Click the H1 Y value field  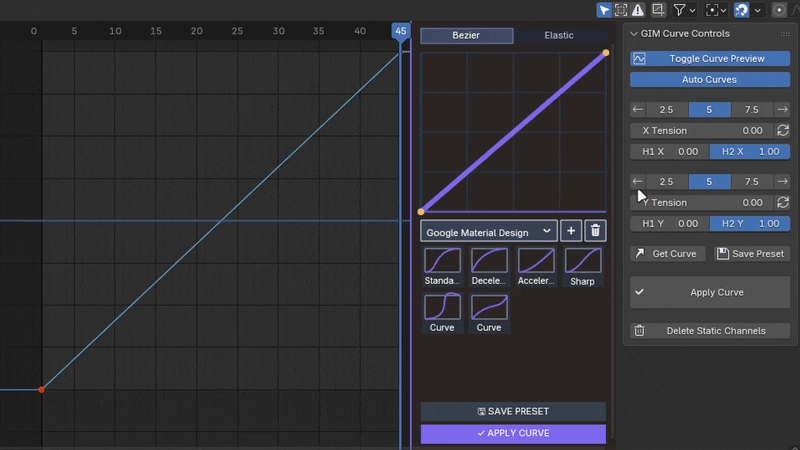(669, 223)
